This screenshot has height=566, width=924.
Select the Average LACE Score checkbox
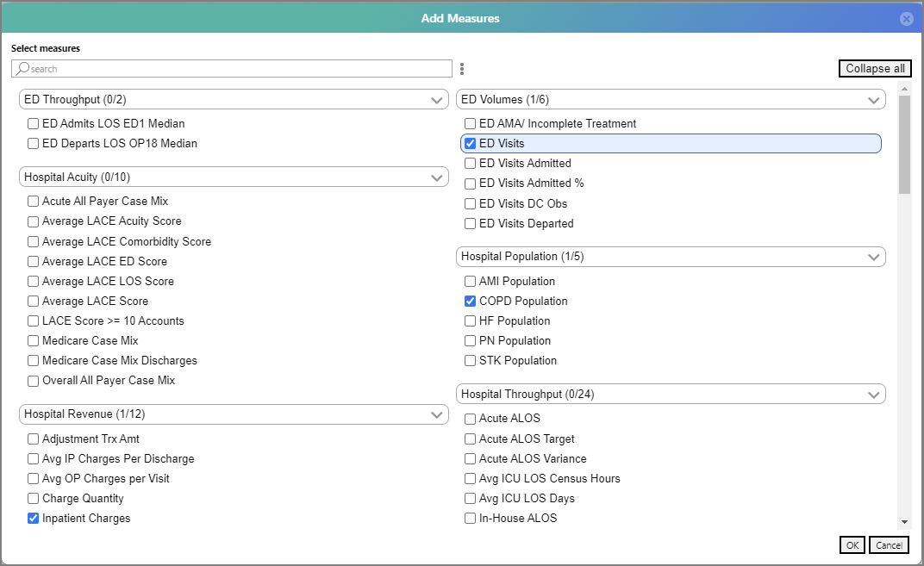34,302
